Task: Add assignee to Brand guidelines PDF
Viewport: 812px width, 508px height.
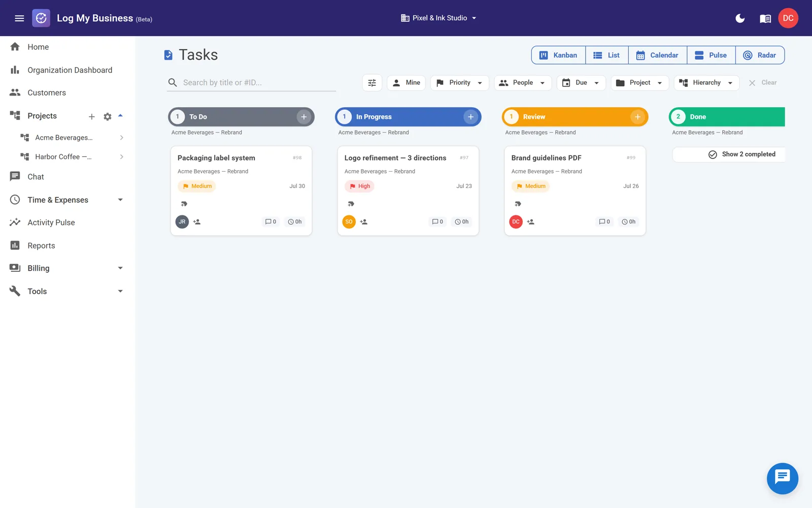Action: tap(531, 222)
